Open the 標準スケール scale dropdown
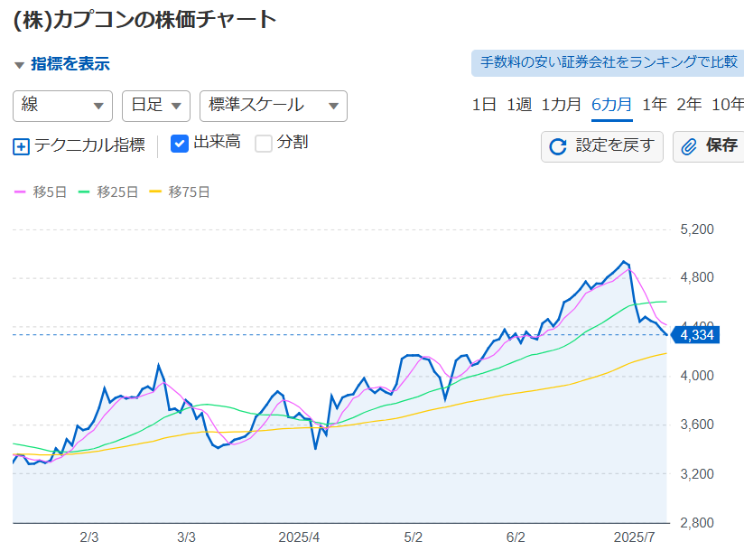This screenshot has height=560, width=744. (x=274, y=106)
